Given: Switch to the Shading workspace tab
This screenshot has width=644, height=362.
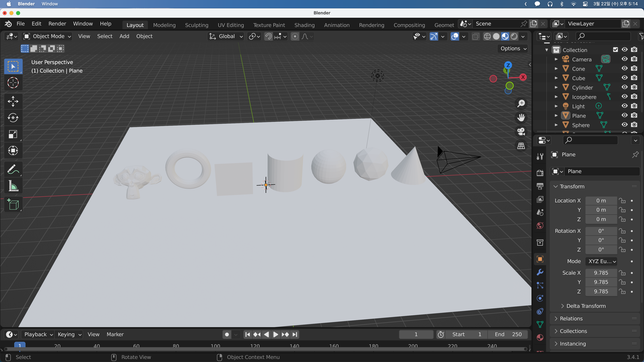Looking at the screenshot, I should [305, 25].
